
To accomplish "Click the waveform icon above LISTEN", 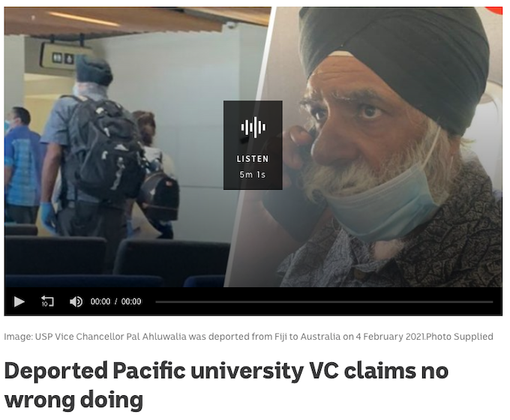I will coord(253,127).
